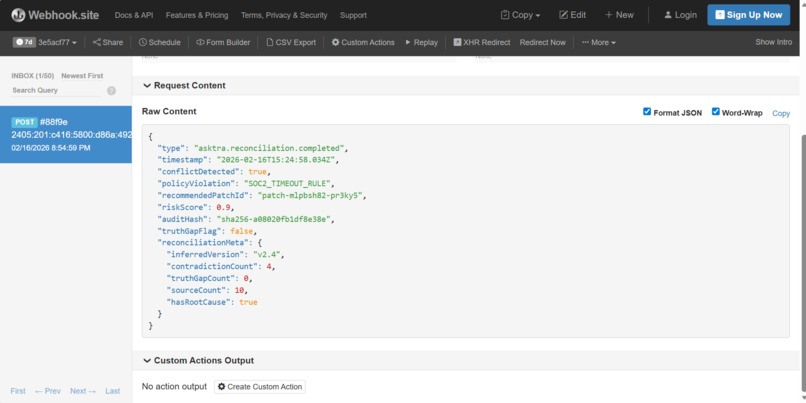Click the INBOX (1/50) label
The image size is (806, 403).
pyautogui.click(x=32, y=76)
